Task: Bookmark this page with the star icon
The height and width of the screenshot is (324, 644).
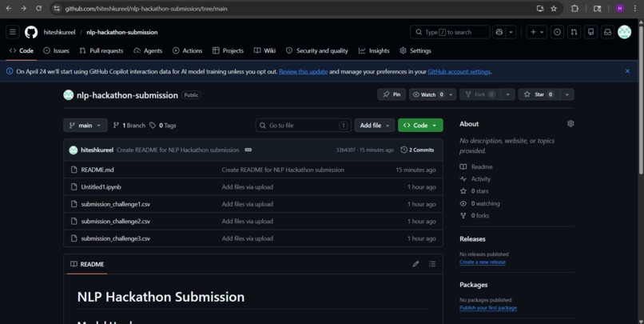Action: point(554,8)
